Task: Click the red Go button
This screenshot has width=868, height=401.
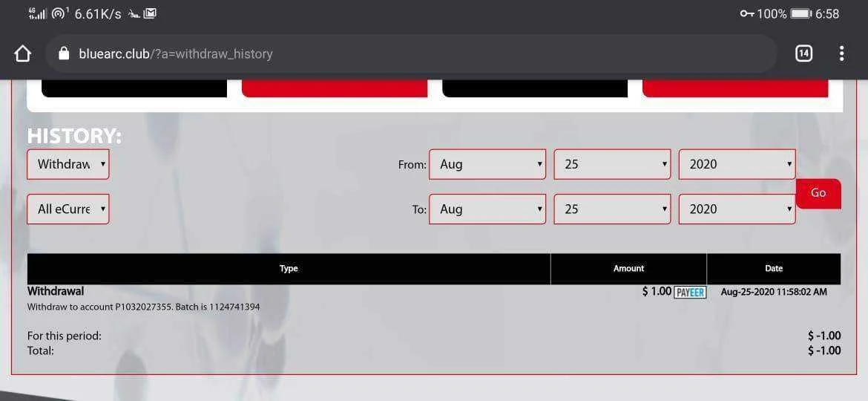Action: point(818,193)
